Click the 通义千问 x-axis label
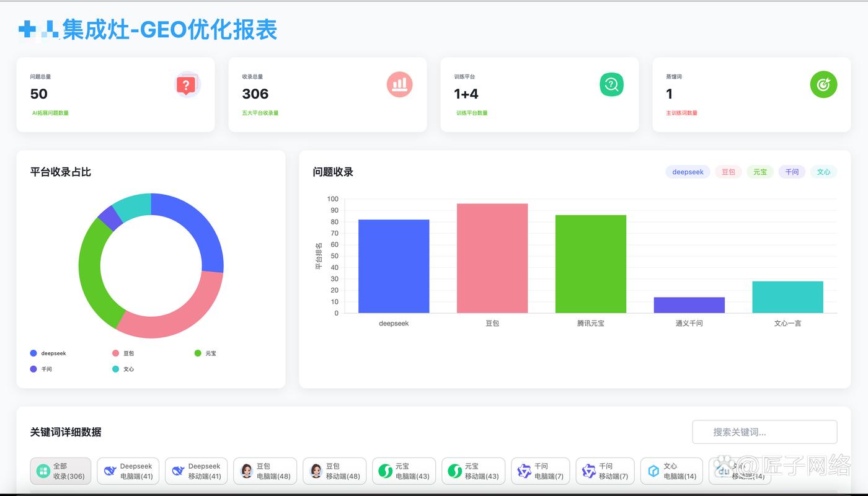Viewport: 868px width, 496px height. (x=689, y=323)
